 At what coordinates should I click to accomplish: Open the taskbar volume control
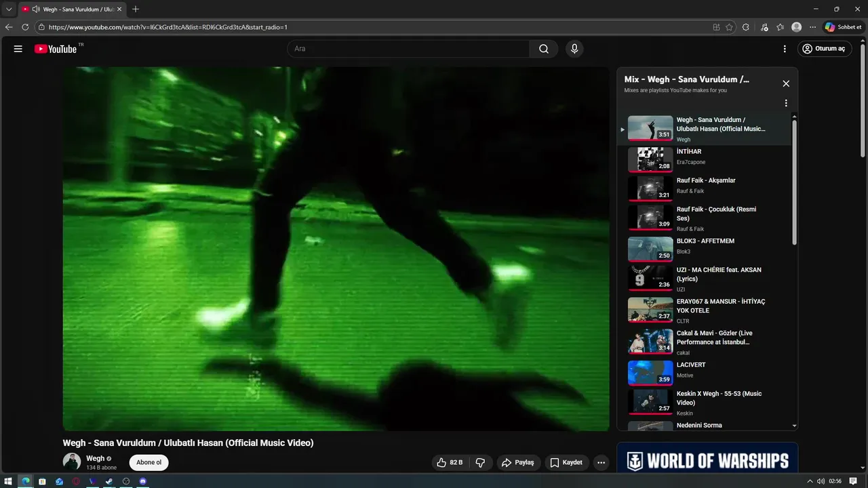pyautogui.click(x=821, y=481)
